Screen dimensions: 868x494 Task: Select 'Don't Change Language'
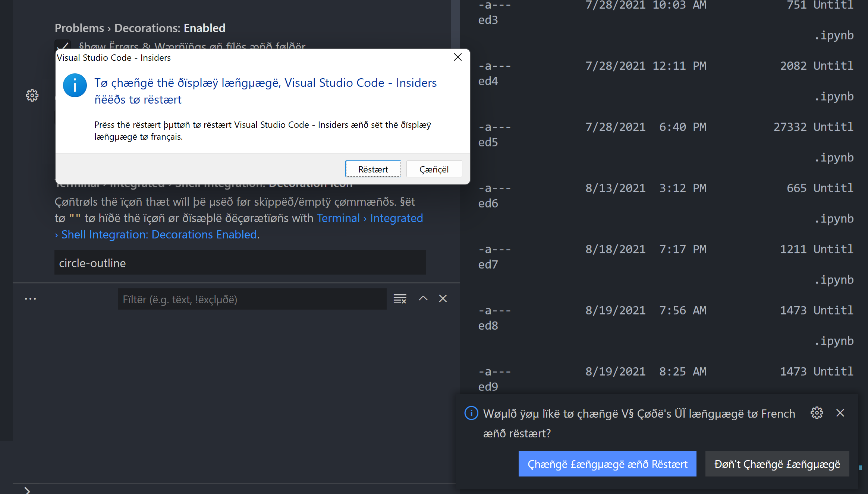coord(777,464)
